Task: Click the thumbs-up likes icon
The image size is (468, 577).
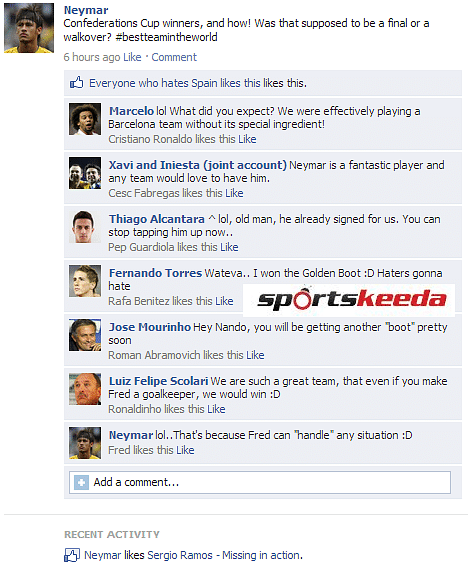Action: (77, 83)
